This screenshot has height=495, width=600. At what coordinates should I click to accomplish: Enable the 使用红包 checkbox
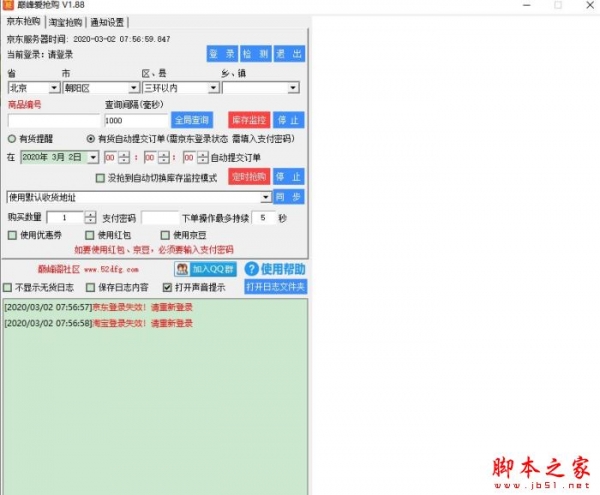coord(90,235)
